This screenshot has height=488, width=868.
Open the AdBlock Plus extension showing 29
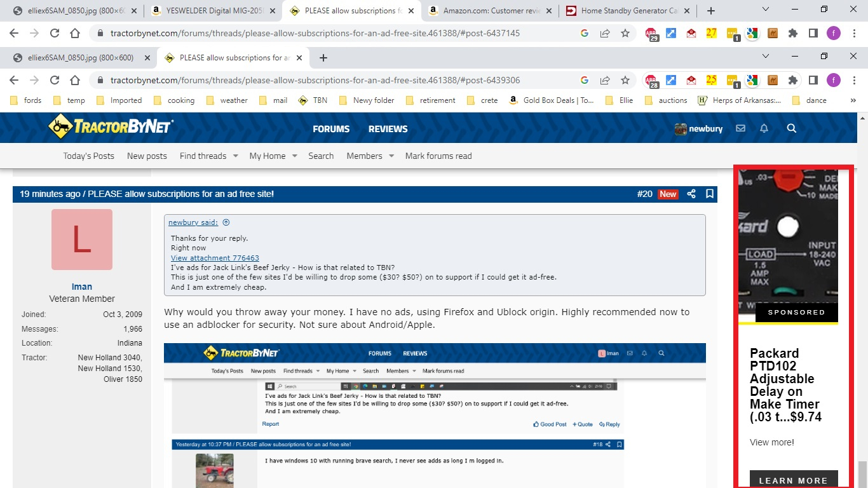(651, 34)
